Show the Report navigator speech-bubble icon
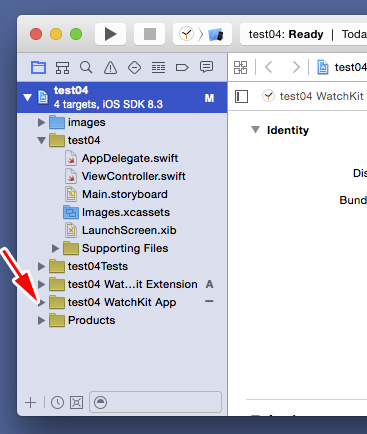Viewport: 367px width, 434px height. point(206,67)
